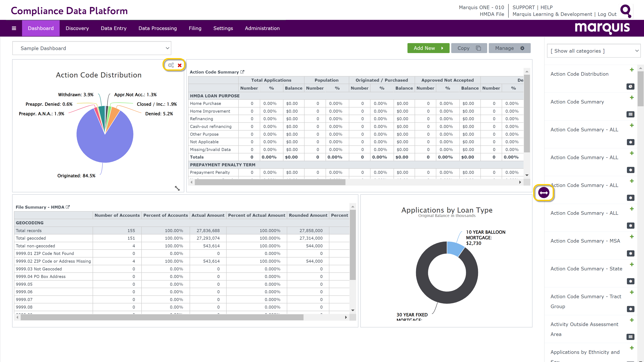Image resolution: width=644 pixels, height=362 pixels.
Task: Click 'Originated / Purchased' column header
Action: 382,80
